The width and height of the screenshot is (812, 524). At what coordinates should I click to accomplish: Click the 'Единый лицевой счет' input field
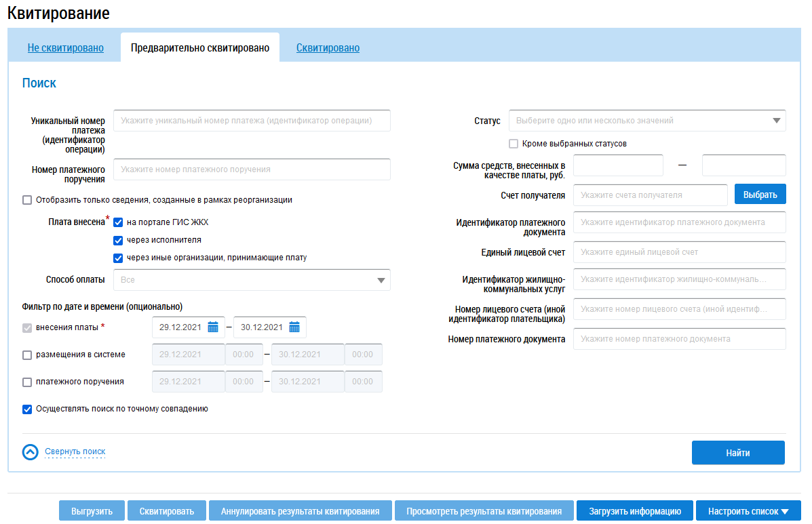click(679, 252)
